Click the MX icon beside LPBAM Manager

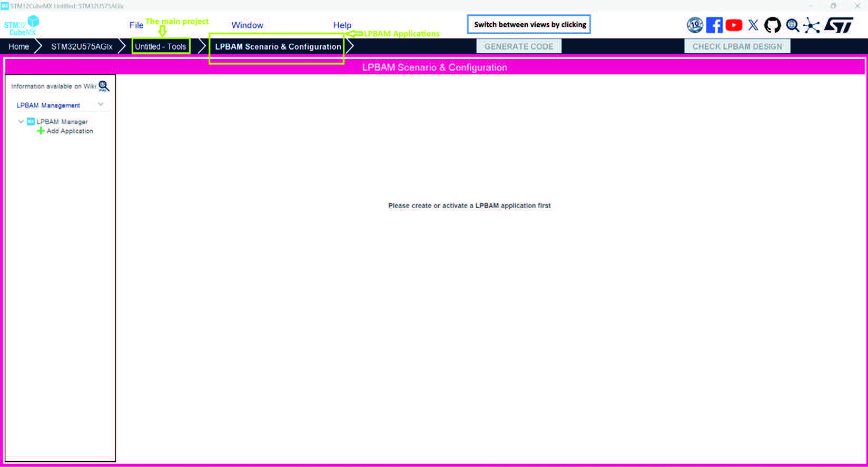[x=31, y=122]
